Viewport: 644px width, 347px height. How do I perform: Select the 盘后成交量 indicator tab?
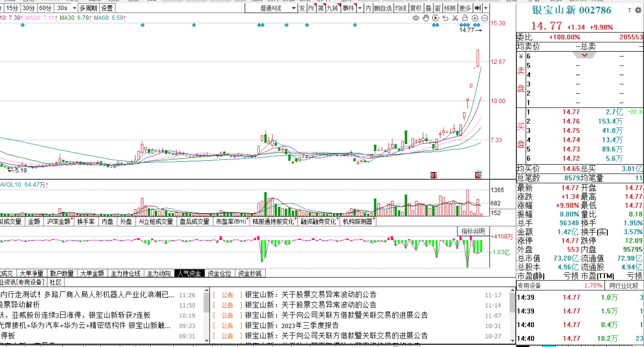tap(194, 221)
